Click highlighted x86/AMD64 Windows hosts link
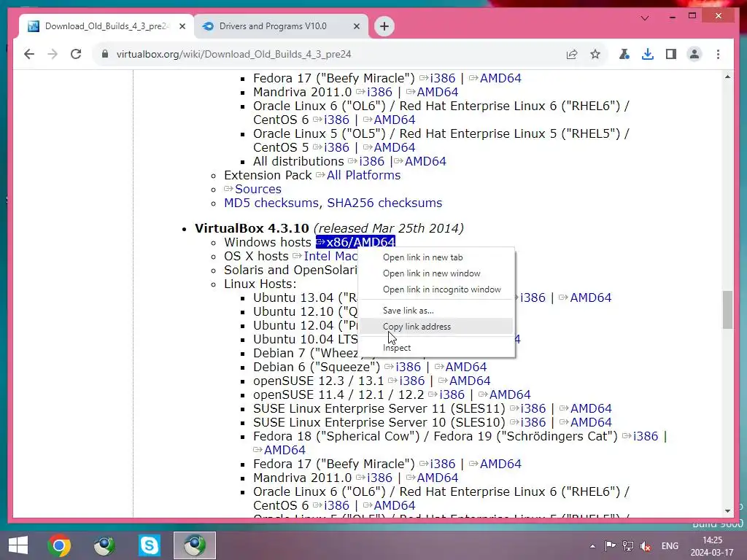747x560 pixels. (x=355, y=242)
